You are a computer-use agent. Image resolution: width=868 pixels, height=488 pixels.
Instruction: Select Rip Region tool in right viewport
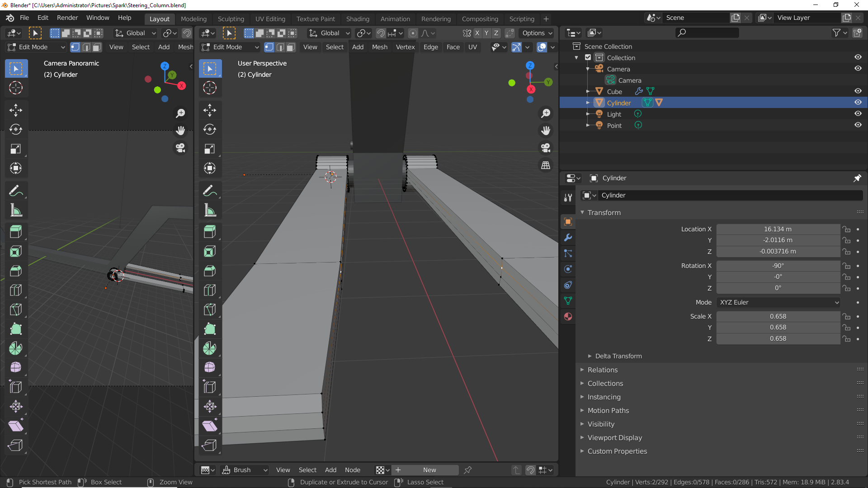click(x=210, y=445)
